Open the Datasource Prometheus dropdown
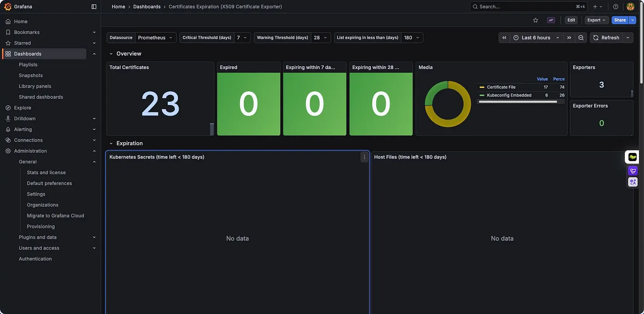The width and height of the screenshot is (644, 314). (155, 38)
